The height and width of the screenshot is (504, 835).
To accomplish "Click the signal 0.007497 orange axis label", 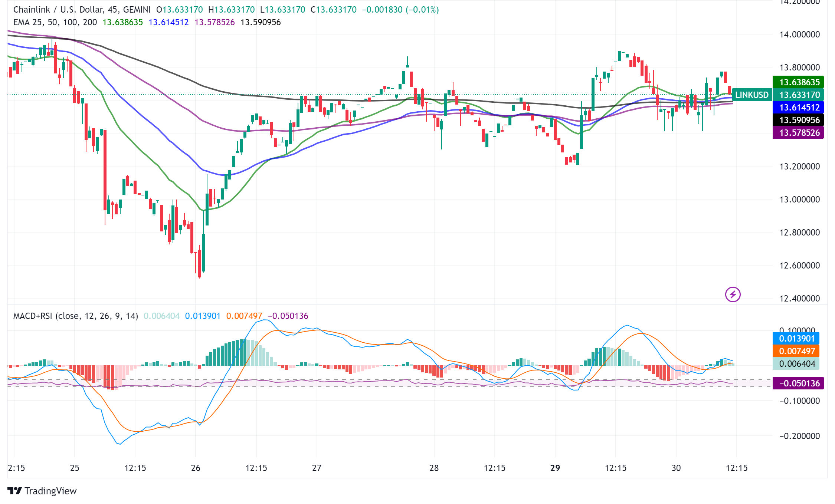I will [x=796, y=351].
